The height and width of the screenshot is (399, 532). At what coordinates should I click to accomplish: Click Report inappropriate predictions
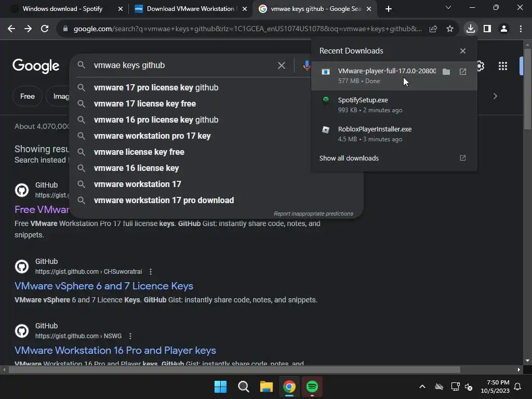313,214
